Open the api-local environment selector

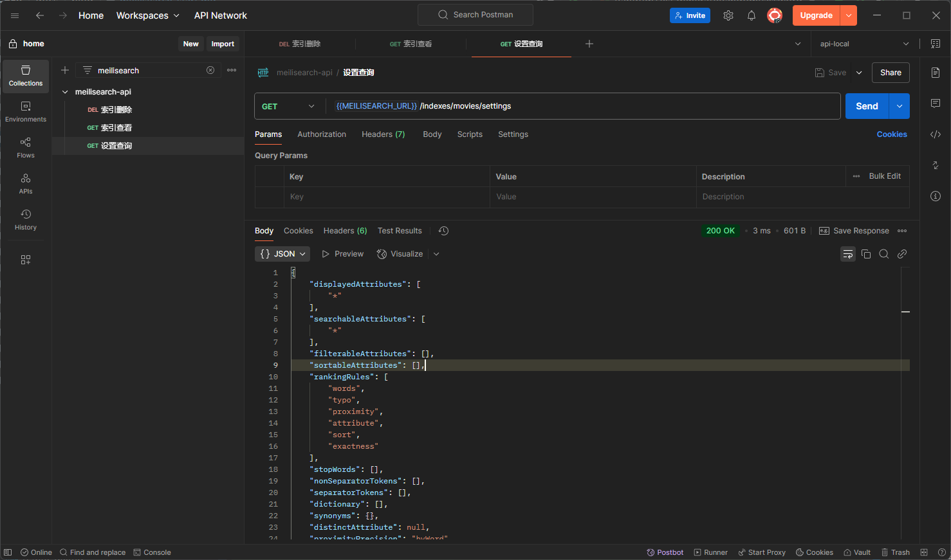(862, 44)
